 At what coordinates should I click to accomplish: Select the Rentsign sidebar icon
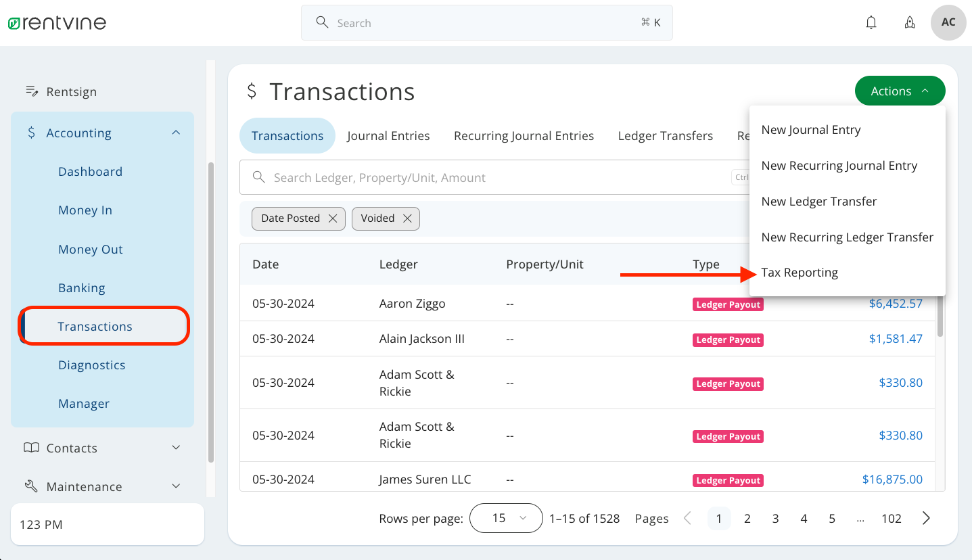click(30, 91)
